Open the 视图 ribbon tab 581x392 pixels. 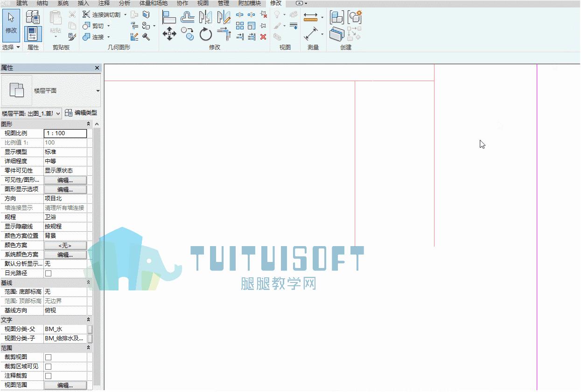point(203,3)
